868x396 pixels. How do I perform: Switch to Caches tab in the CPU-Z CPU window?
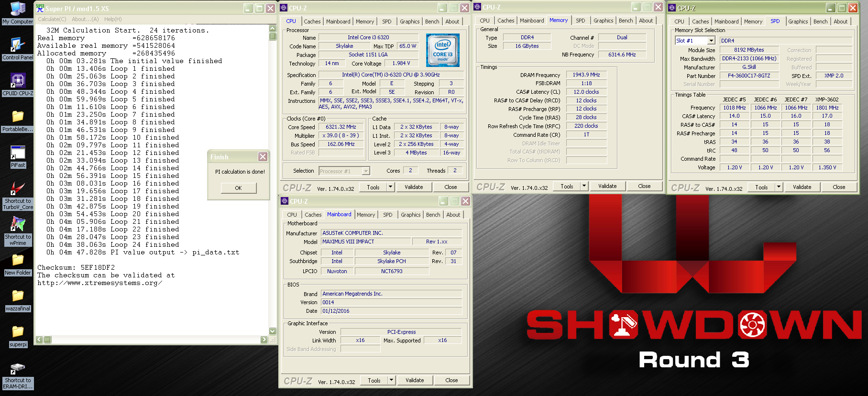[x=312, y=22]
